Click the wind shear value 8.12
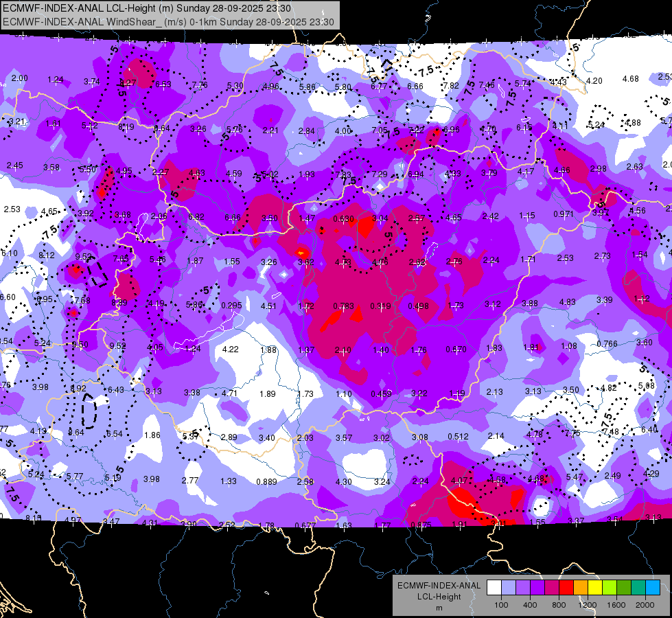 coord(46,255)
